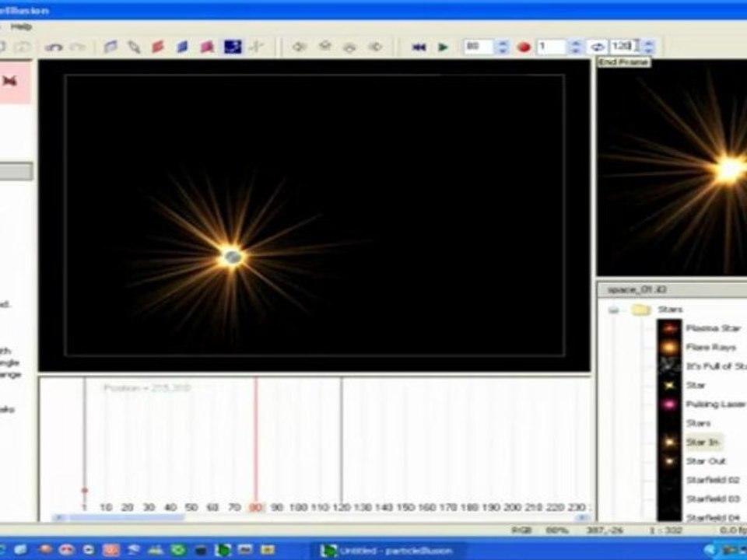Select the Star emitter in library
Image resolution: width=747 pixels, height=560 pixels.
tap(696, 385)
